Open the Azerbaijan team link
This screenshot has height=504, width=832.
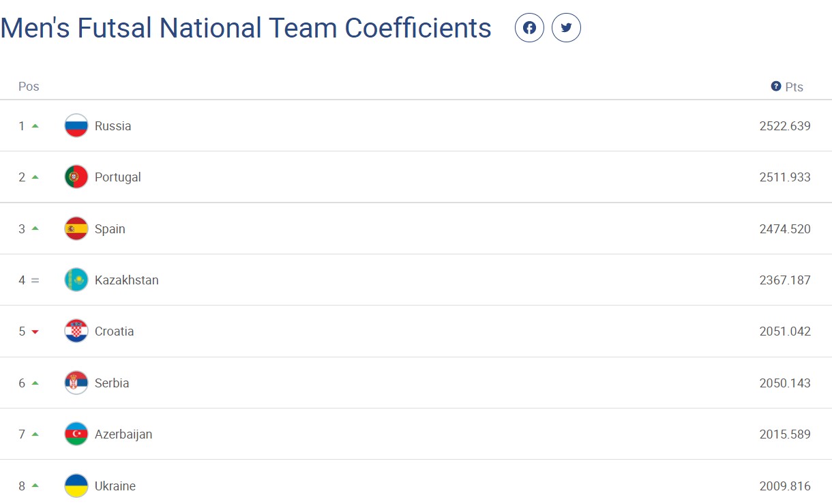coord(123,434)
